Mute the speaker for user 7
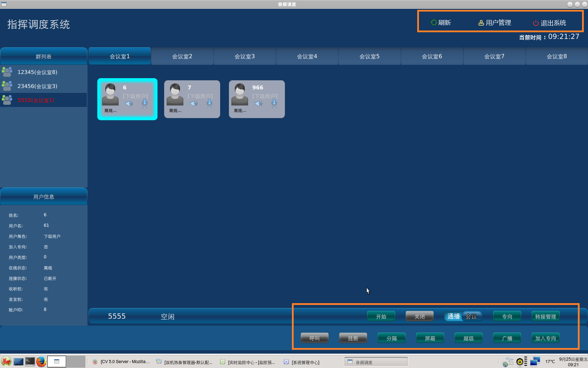Screen dimensions: 588x368 (194, 104)
